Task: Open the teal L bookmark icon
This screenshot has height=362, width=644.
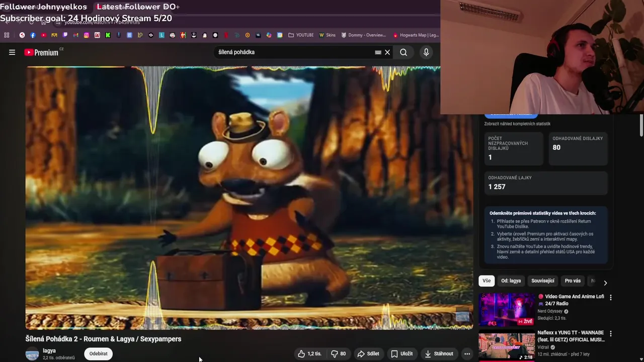Action: click(162, 35)
